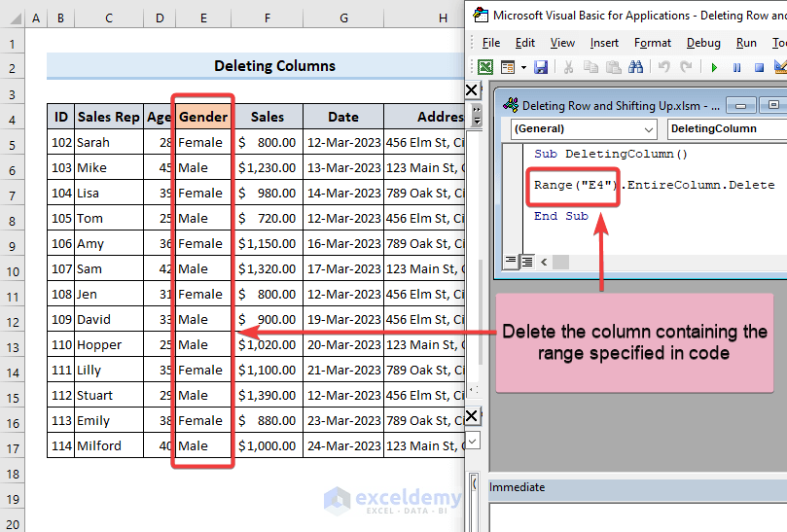
Task: Click the Sub DeletingColumn() code line
Action: pos(610,154)
